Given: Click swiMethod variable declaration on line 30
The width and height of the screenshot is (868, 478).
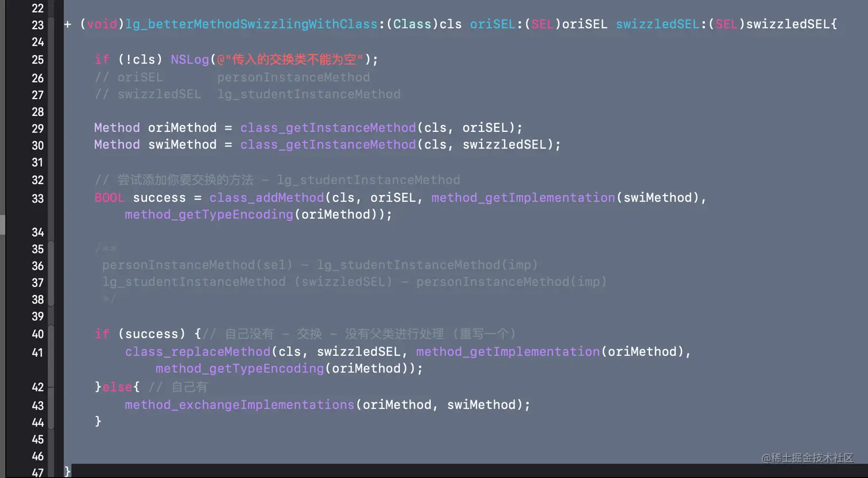Looking at the screenshot, I should [x=182, y=145].
